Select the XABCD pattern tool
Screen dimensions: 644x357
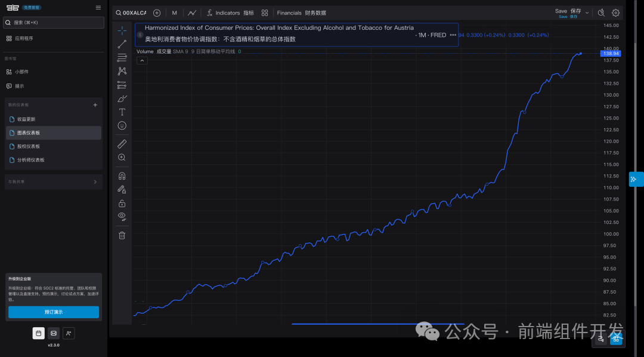(x=122, y=71)
